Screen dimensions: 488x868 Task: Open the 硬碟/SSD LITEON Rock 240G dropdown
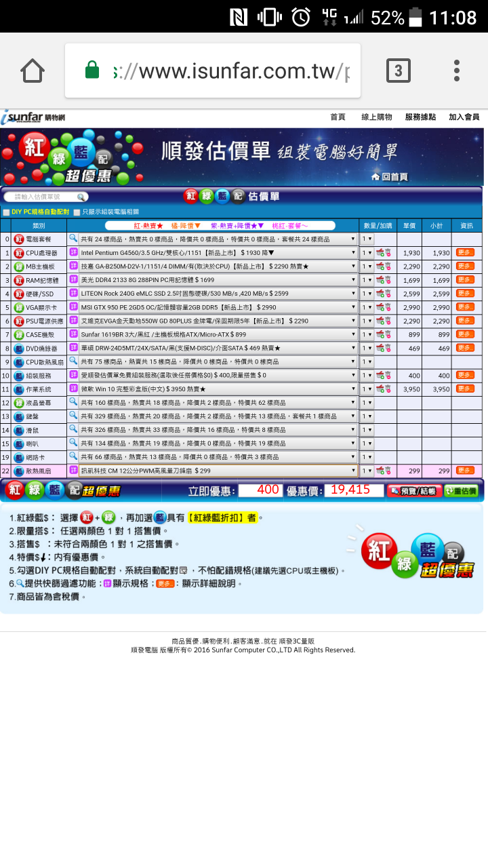(218, 294)
